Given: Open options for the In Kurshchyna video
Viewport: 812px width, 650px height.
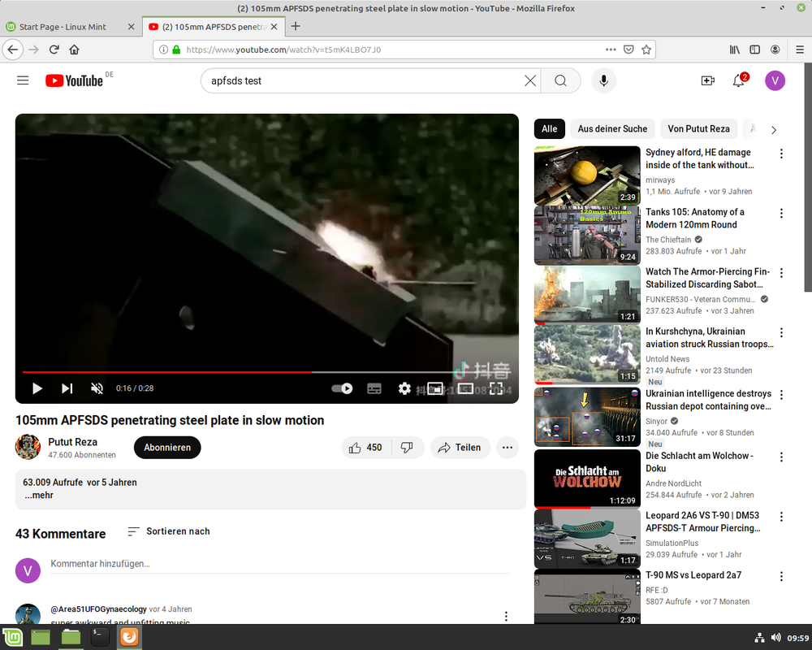Looking at the screenshot, I should pos(781,332).
